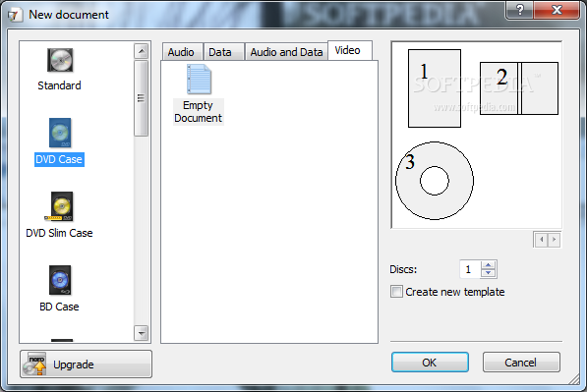The width and height of the screenshot is (587, 392).
Task: Enable Create new template checkbox
Action: pyautogui.click(x=396, y=292)
